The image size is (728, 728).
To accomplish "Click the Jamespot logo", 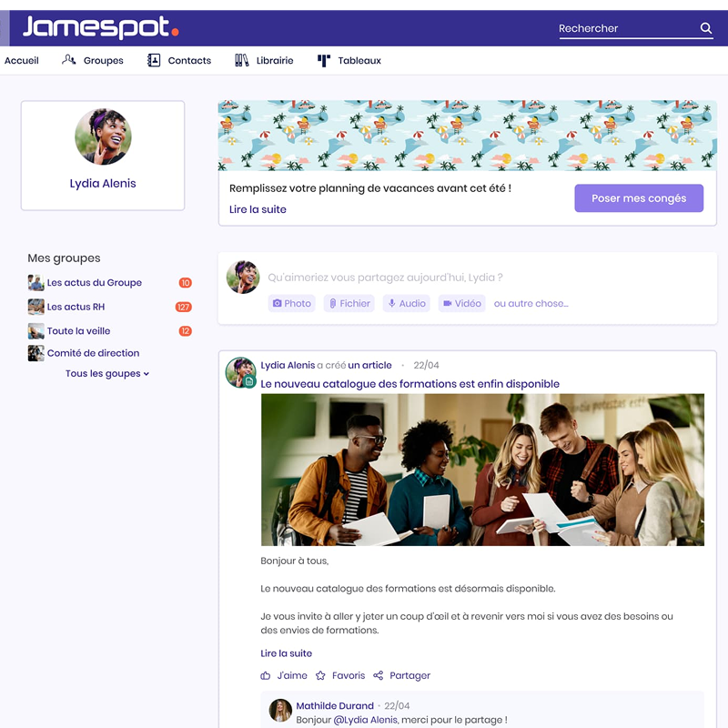I will 101,27.
